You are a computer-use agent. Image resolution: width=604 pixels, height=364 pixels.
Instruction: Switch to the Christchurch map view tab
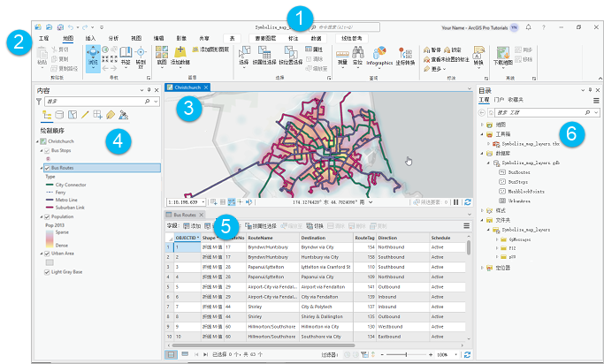pyautogui.click(x=187, y=87)
